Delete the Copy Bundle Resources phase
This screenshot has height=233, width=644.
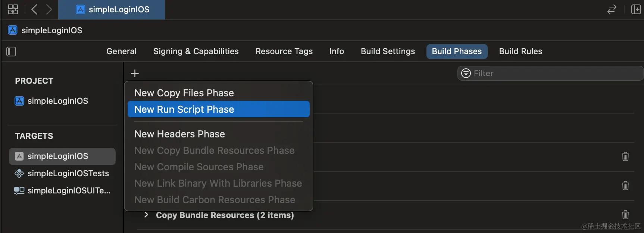point(625,215)
